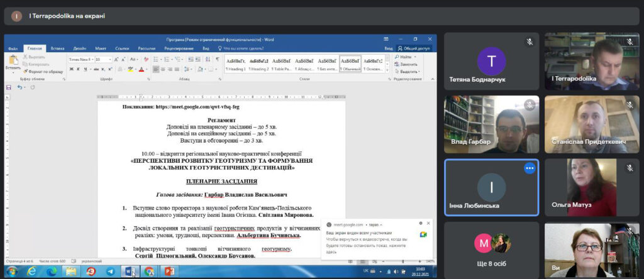Apply bold formatting with Ж button

(71, 69)
